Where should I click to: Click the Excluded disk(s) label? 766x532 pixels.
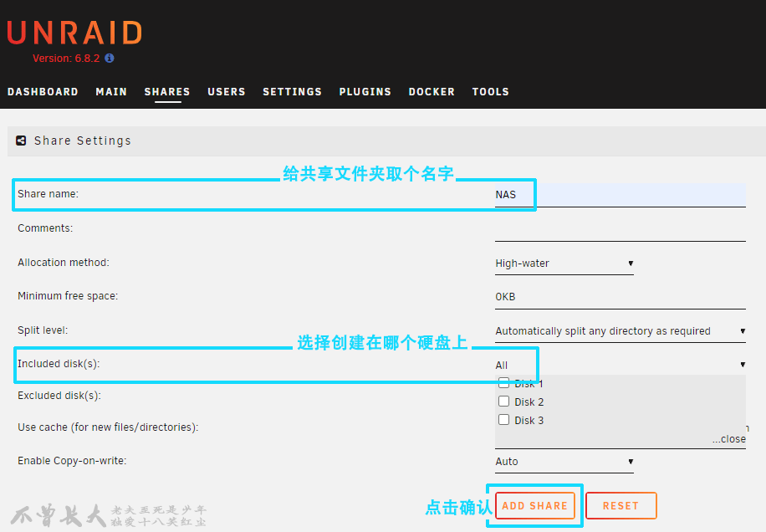point(59,396)
